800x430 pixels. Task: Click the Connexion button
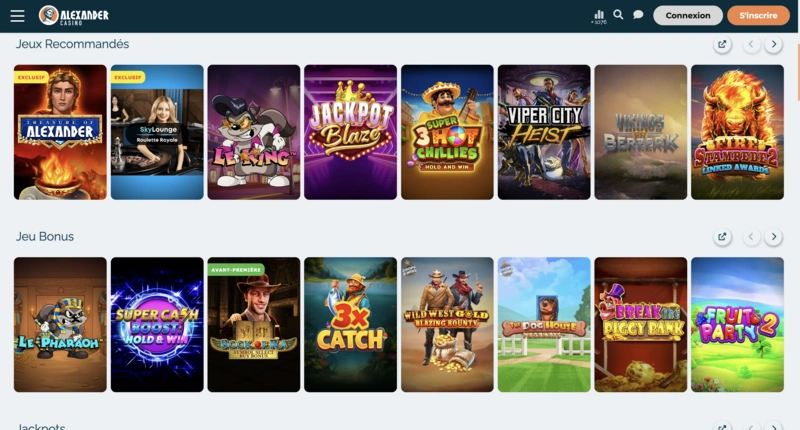coord(688,15)
